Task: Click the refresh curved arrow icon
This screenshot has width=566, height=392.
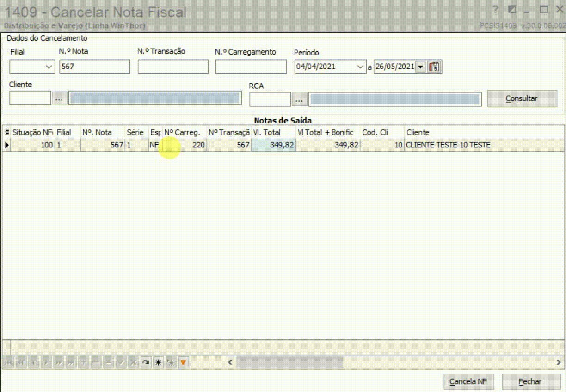Action: [x=146, y=362]
